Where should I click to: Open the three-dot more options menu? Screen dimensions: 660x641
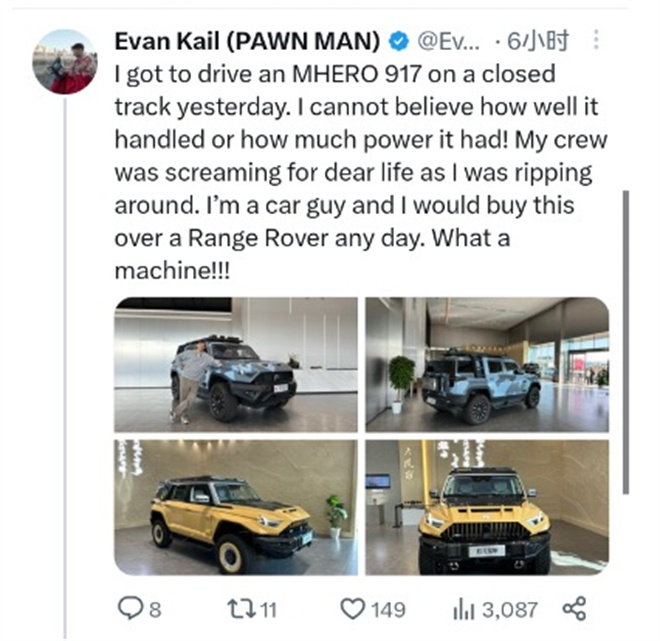597,41
